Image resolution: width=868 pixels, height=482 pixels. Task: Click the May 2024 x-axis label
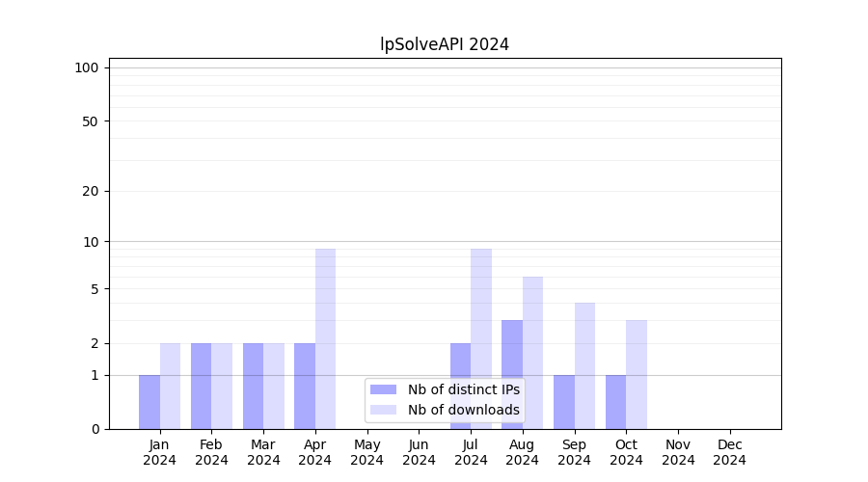click(366, 452)
